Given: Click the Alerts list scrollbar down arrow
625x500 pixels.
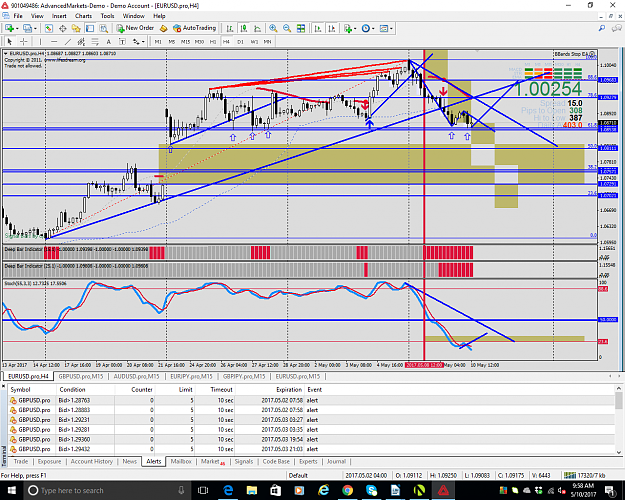Looking at the screenshot, I should click(x=619, y=452).
